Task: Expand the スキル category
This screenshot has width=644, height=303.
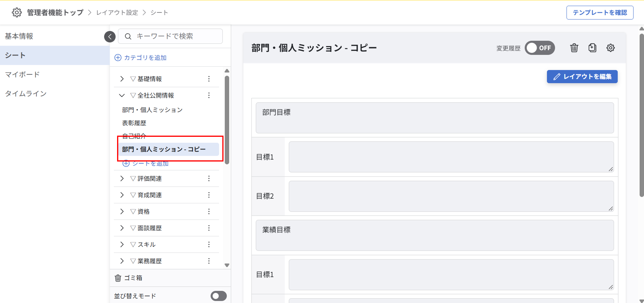Action: click(122, 244)
